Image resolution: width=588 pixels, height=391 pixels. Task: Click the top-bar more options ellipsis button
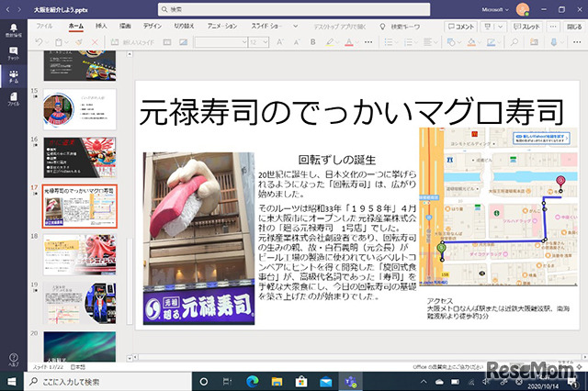pos(553,27)
